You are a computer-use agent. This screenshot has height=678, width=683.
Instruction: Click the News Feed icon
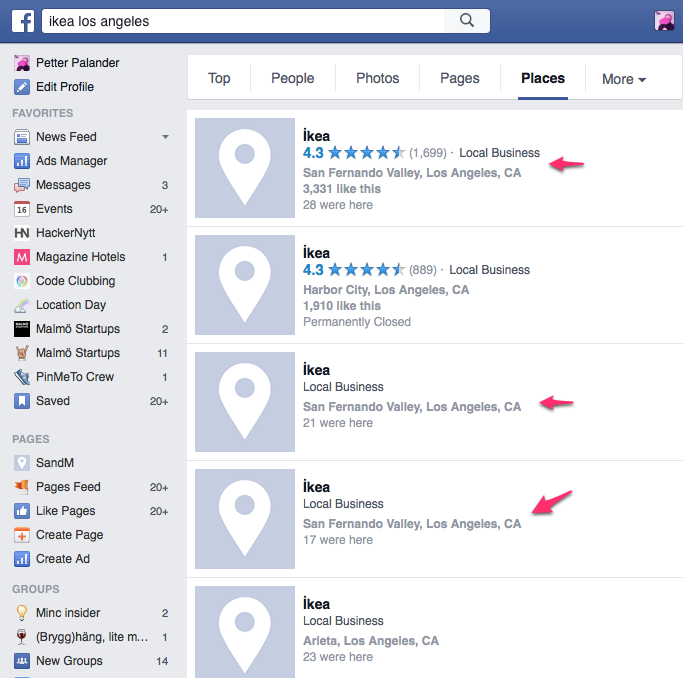pyautogui.click(x=22, y=137)
